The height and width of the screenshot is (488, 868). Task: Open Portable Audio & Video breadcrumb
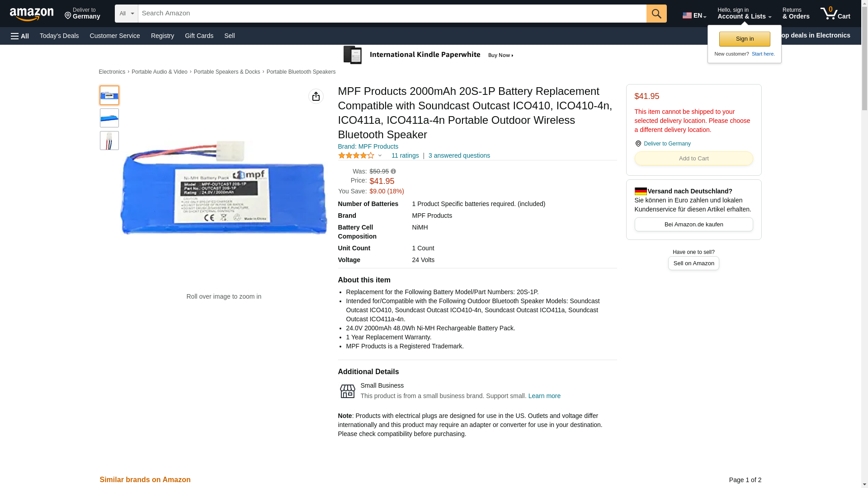click(x=160, y=72)
